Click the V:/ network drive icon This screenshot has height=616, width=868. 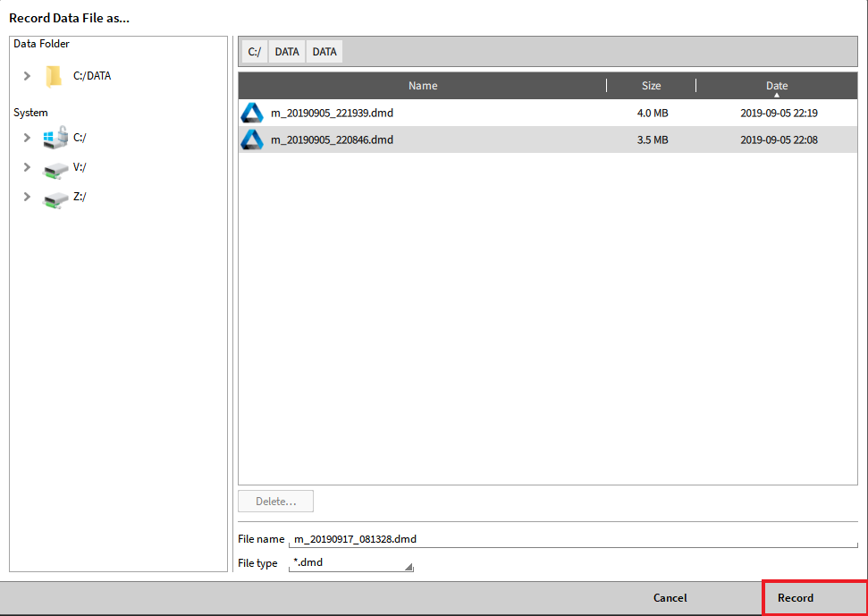55,168
